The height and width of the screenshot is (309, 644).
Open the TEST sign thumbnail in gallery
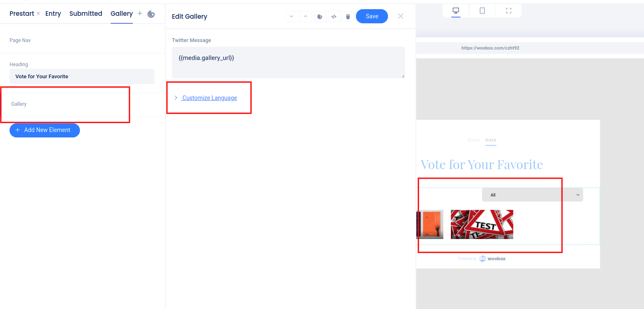click(x=482, y=224)
